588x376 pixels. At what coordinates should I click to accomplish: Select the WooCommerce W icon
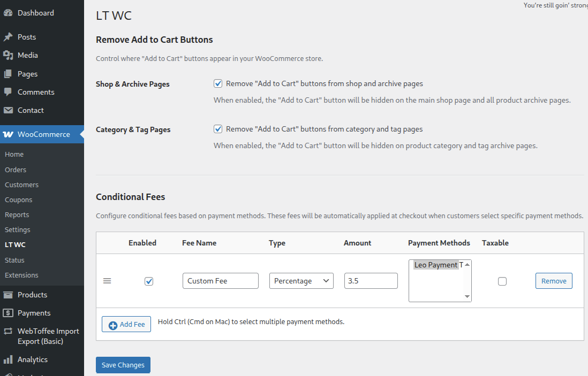(9, 134)
